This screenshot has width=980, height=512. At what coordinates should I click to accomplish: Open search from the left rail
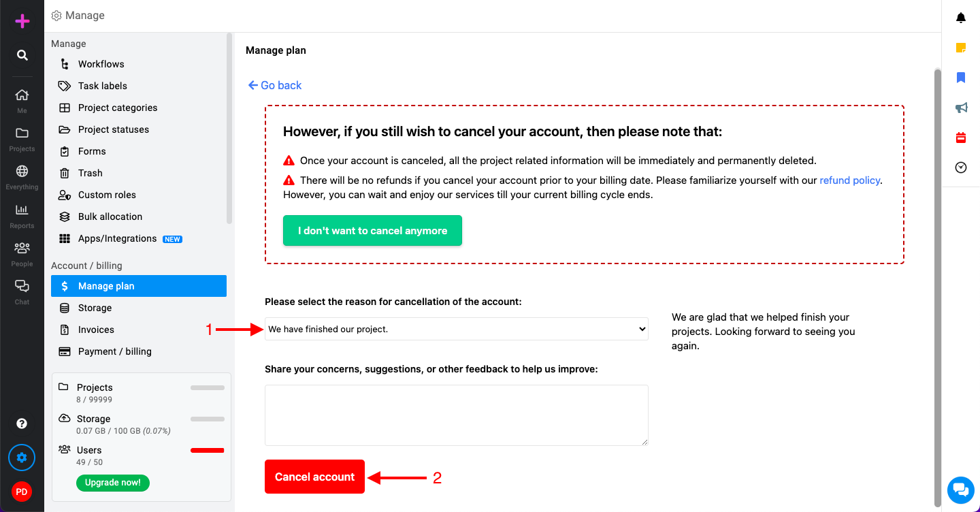coord(22,55)
